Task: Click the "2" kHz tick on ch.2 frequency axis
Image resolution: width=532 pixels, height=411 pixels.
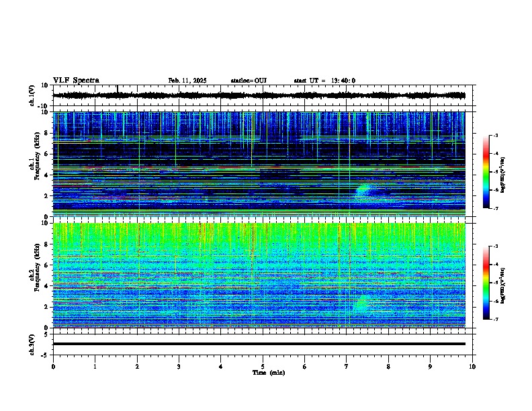Action: 47,307
